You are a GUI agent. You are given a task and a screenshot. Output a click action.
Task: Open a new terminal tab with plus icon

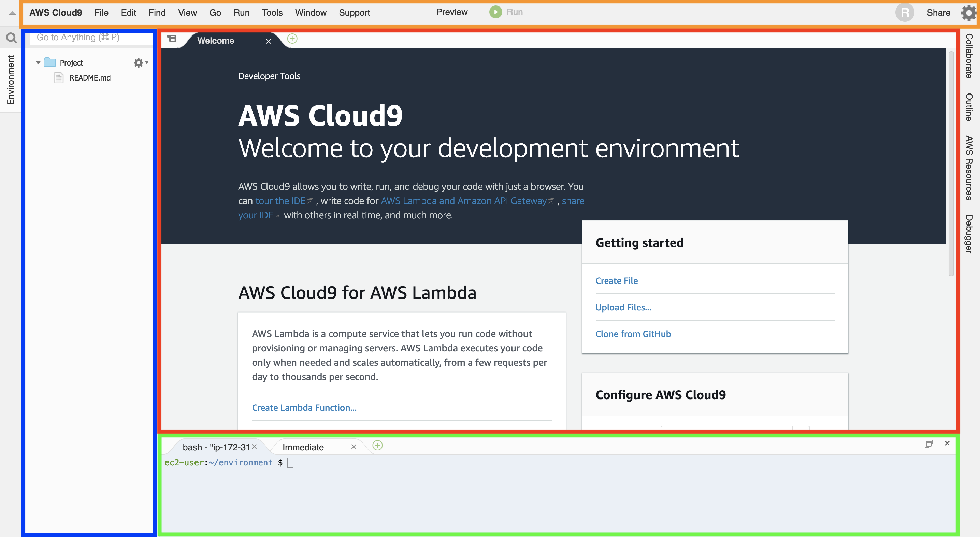(x=377, y=446)
